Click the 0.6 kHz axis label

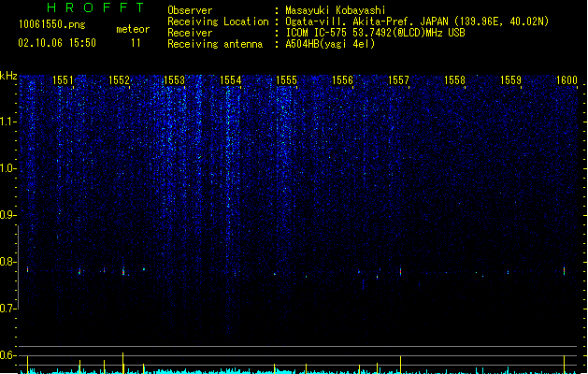coord(7,355)
